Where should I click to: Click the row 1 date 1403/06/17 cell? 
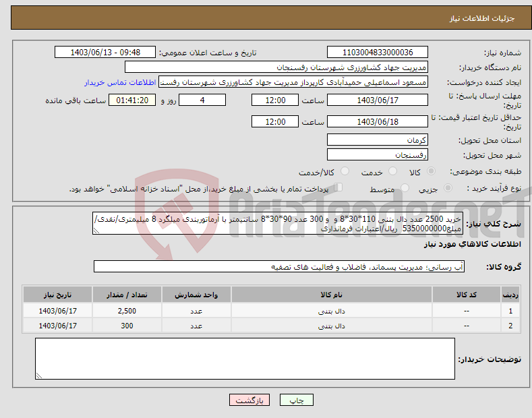point(58,311)
